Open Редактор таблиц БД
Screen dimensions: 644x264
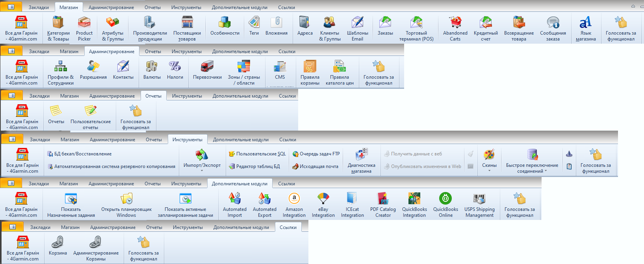coord(254,166)
